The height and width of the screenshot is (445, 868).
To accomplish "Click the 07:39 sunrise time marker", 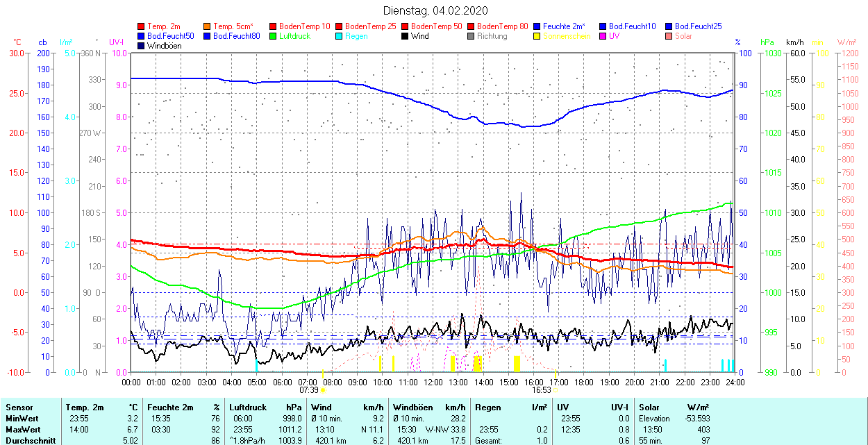I will click(308, 390).
